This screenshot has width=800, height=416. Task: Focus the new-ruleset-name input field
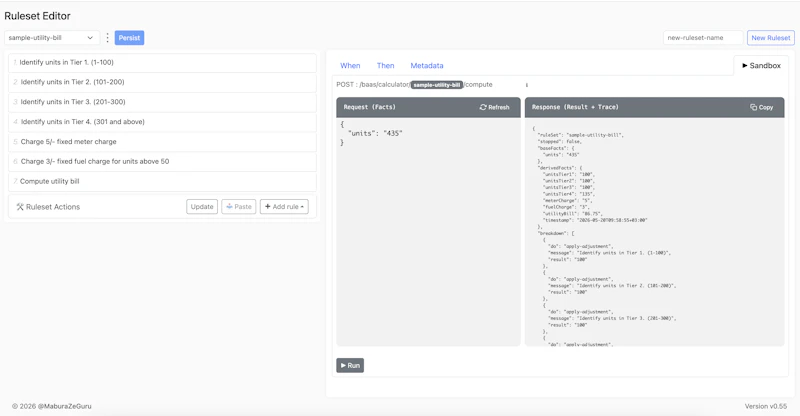pos(703,38)
